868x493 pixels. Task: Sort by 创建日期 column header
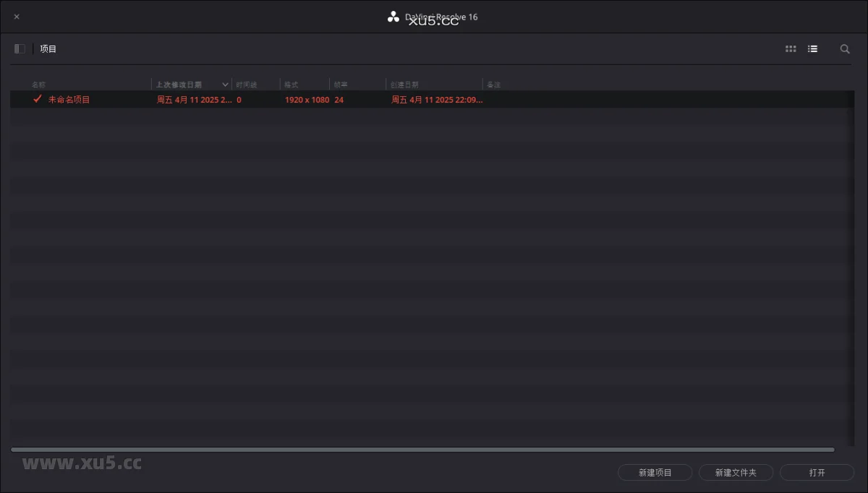404,85
